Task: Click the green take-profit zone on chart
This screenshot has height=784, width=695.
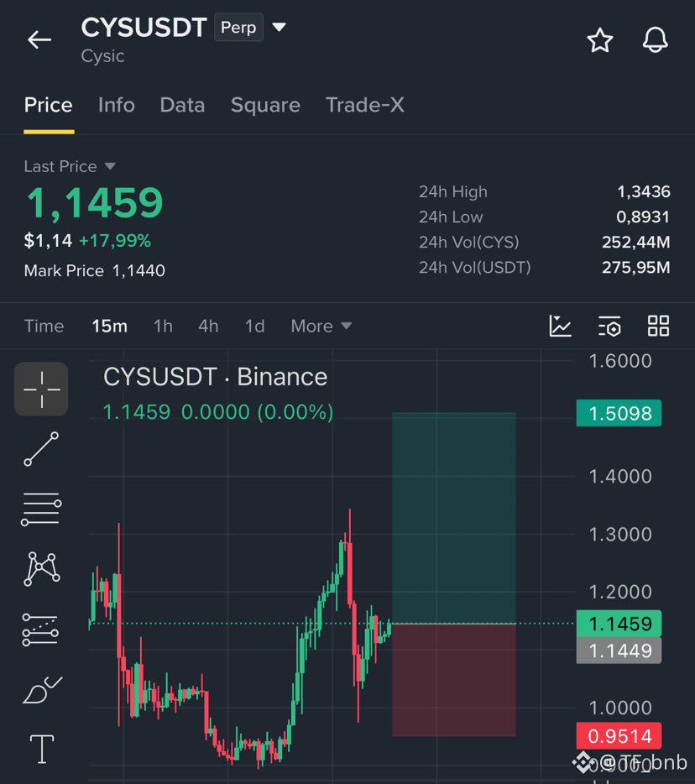Action: (x=453, y=518)
